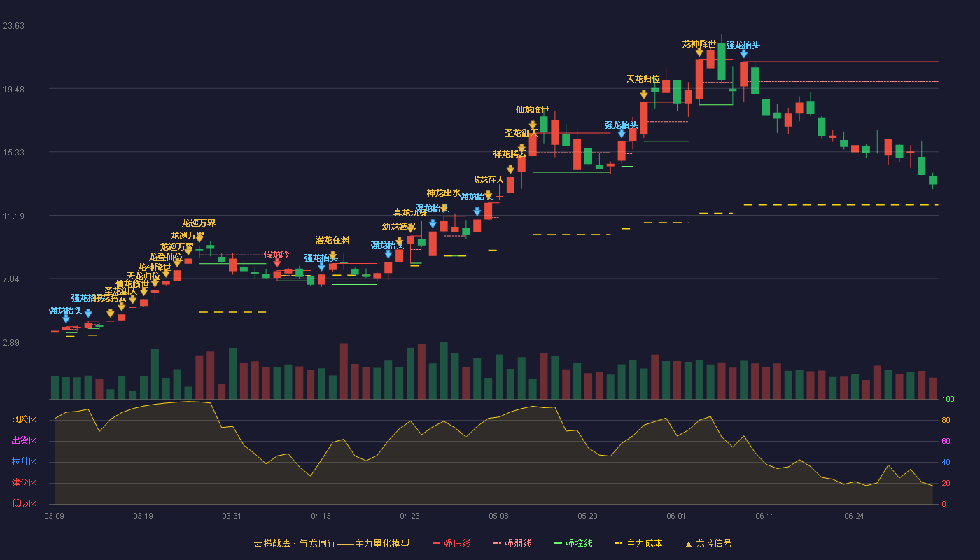Click the 建仓区 zone label
The width and height of the screenshot is (980, 560).
pyautogui.click(x=24, y=483)
